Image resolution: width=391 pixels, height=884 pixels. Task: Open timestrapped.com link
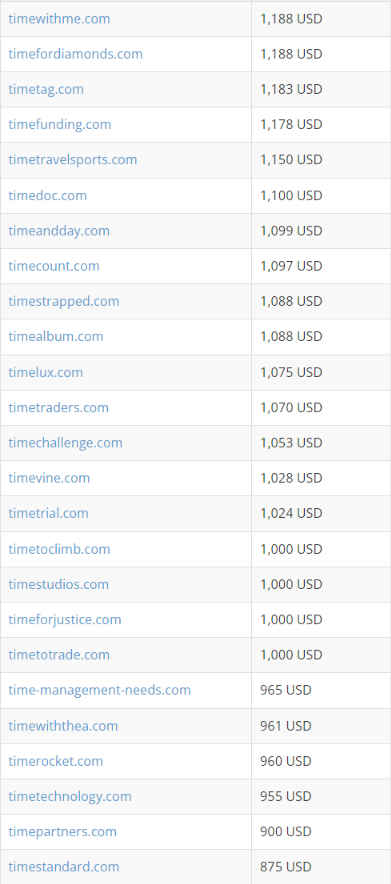pyautogui.click(x=64, y=301)
